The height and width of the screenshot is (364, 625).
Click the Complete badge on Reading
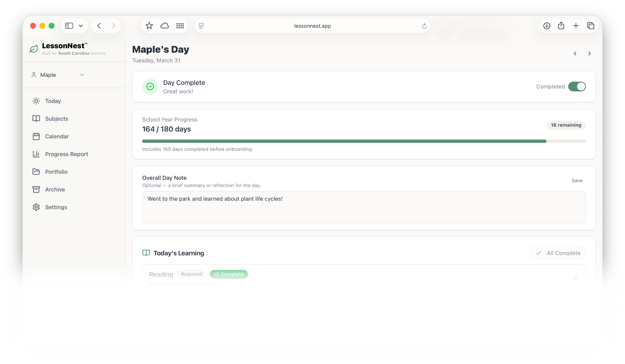(x=229, y=274)
